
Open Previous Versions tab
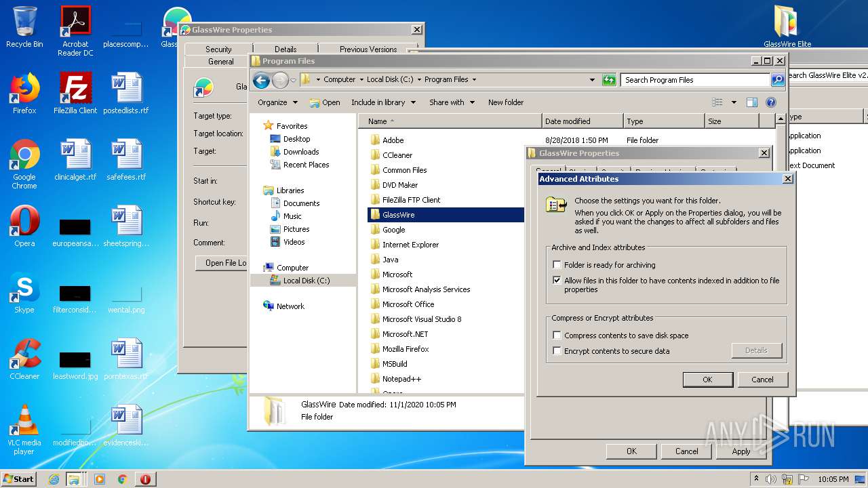368,49
